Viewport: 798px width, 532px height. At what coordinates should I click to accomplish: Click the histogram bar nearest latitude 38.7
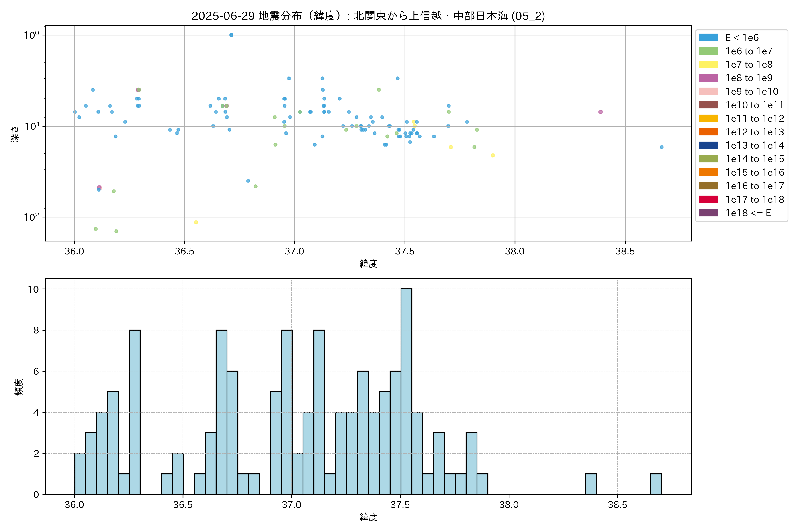[656, 484]
